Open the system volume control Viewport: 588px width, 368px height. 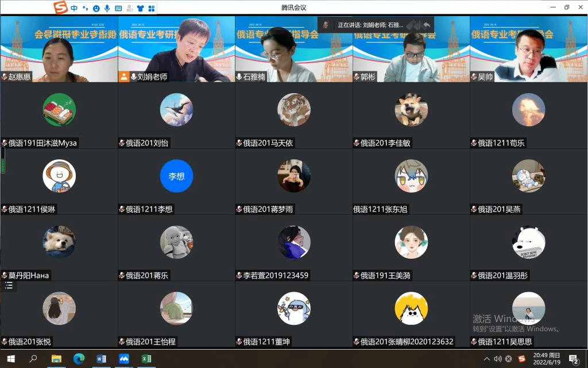point(497,359)
